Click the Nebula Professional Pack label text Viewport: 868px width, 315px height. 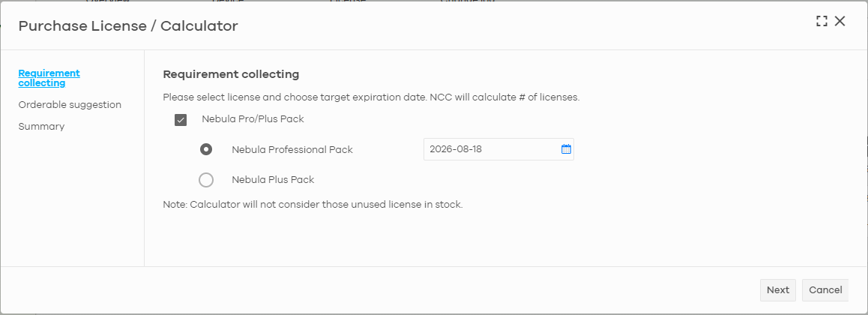tap(292, 149)
